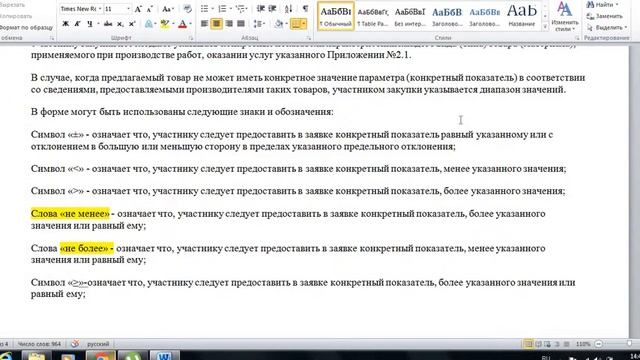The image size is (640, 360).
Task: Switch to print layout view
Action: click(528, 344)
